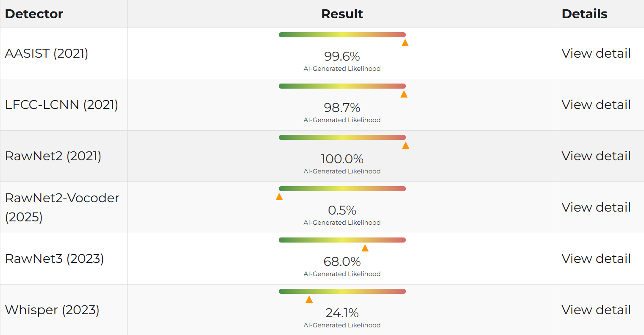
Task: Select the RawNet2-Vocoder (2025) detector name
Action: coord(62,207)
